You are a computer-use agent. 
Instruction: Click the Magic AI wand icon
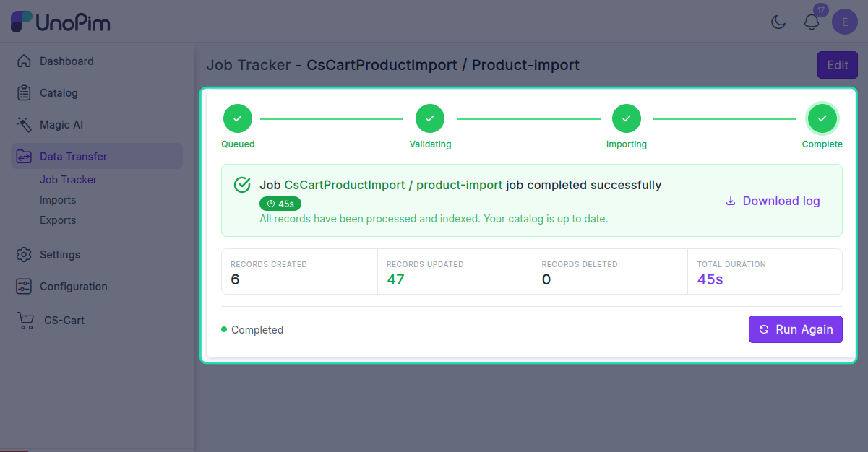pos(24,125)
